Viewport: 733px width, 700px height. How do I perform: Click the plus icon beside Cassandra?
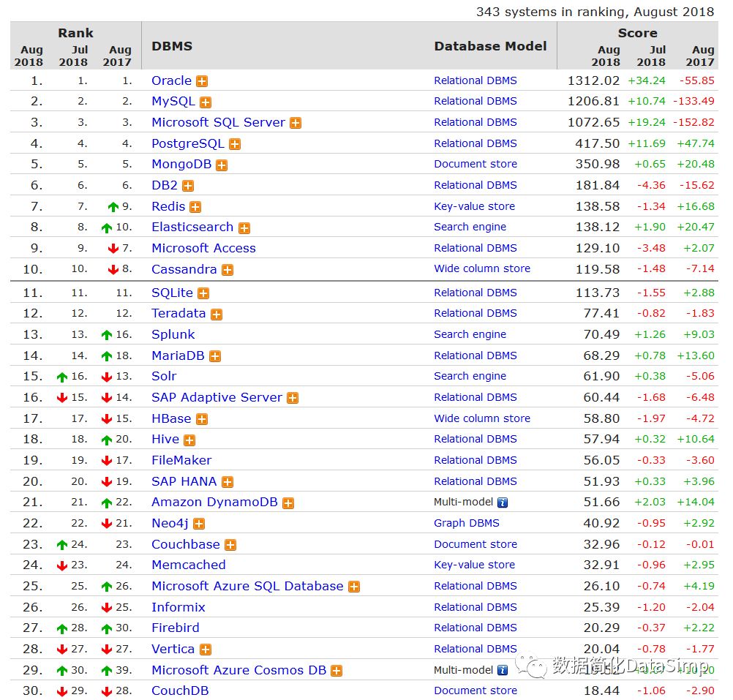(228, 270)
